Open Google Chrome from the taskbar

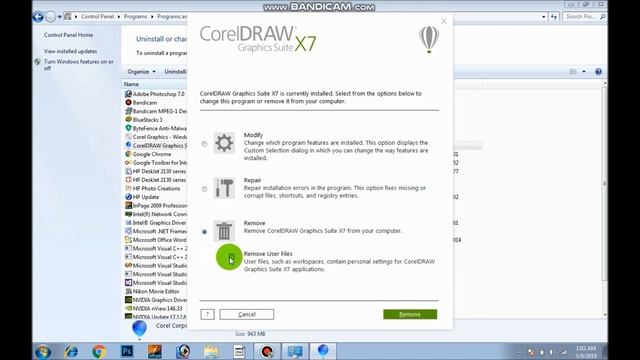click(99, 351)
